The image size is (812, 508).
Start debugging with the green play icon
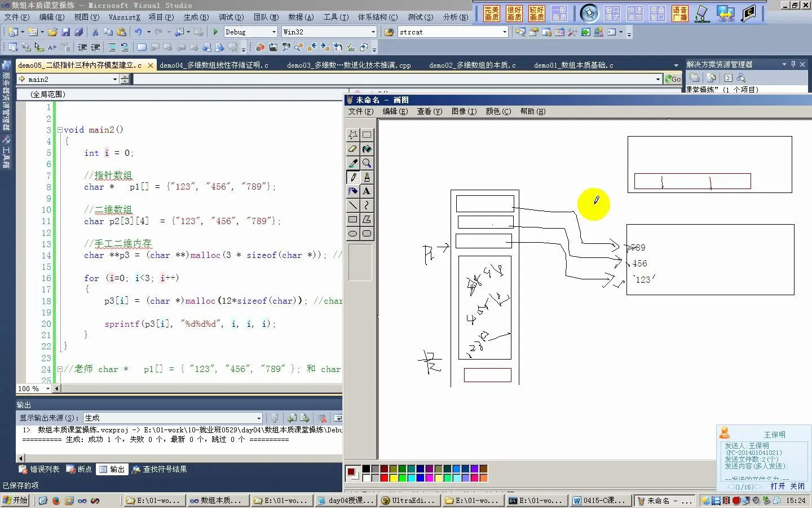click(x=215, y=32)
